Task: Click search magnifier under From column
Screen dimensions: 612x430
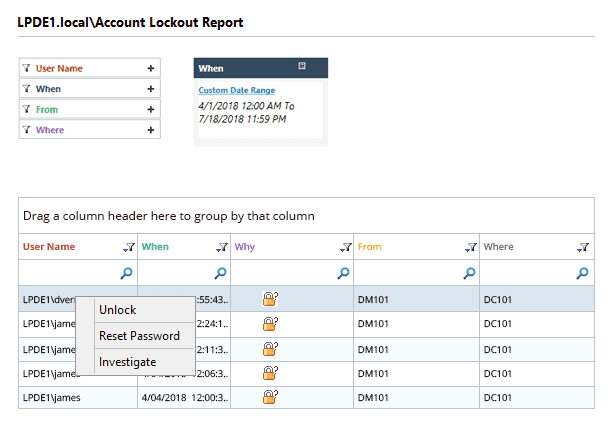Action: click(470, 273)
